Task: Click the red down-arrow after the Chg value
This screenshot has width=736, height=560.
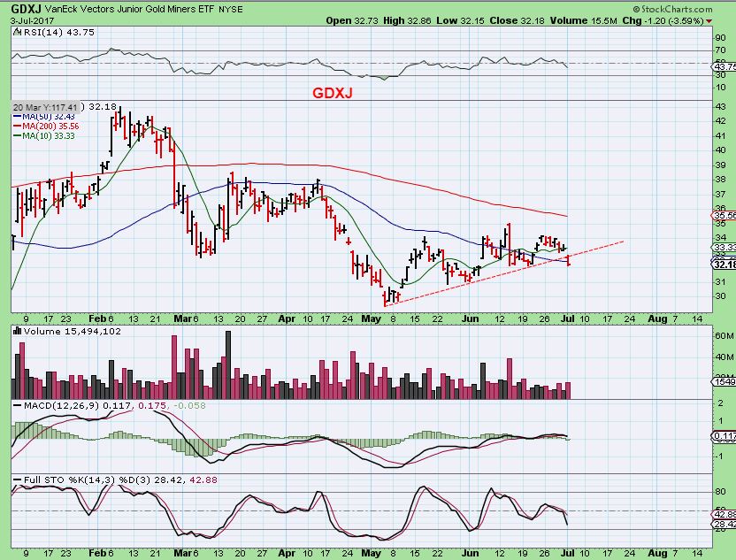Action: point(709,21)
